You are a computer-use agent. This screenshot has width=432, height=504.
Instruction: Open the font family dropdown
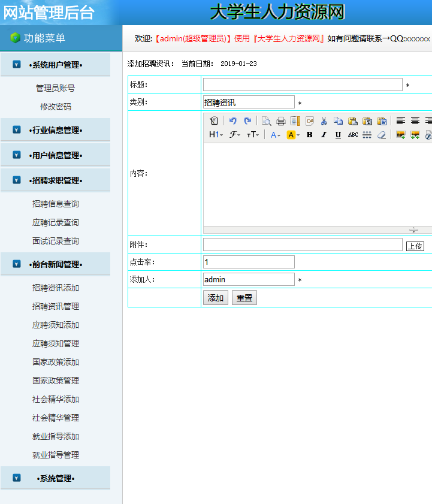coord(235,135)
